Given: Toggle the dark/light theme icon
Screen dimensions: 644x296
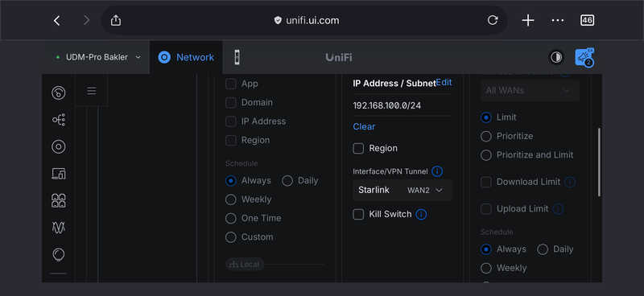Looking at the screenshot, I should click(x=556, y=57).
